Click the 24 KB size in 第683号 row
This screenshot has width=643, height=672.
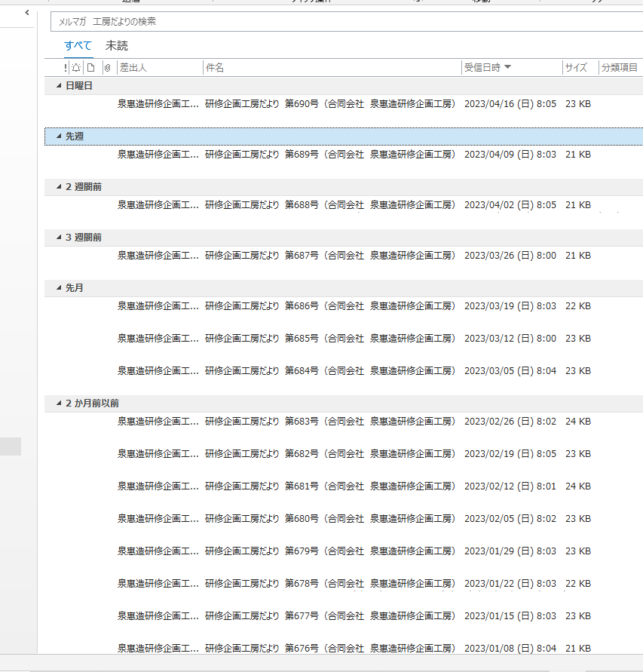(578, 422)
